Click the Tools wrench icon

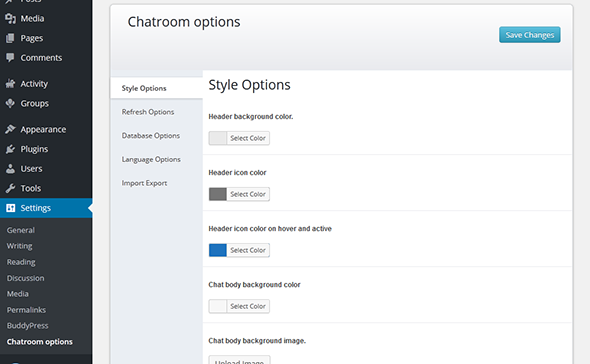11,188
